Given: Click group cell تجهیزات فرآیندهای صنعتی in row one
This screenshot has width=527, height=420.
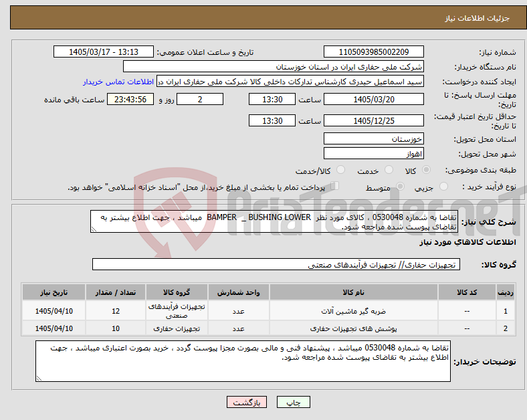Looking at the screenshot, I should click(x=177, y=311).
